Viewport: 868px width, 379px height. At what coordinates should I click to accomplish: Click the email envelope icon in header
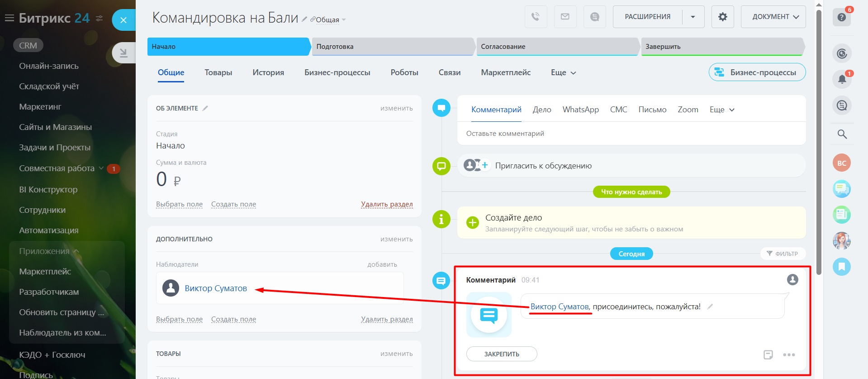(565, 17)
